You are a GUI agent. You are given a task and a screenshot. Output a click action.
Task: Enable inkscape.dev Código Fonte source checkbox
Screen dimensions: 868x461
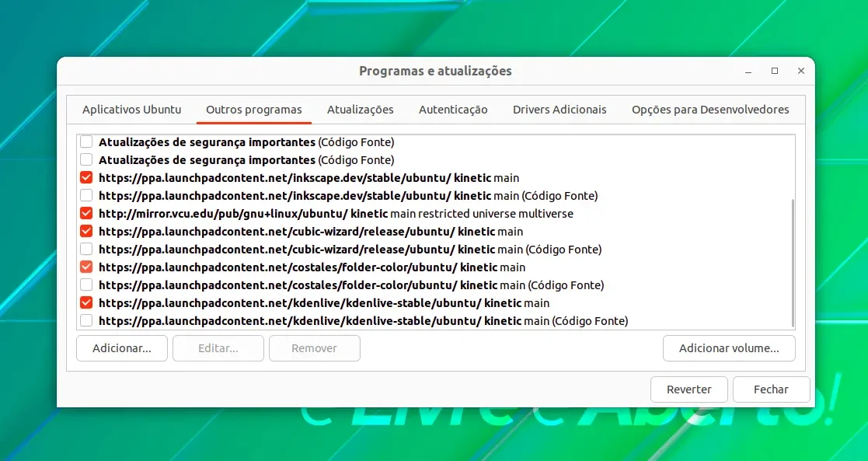86,195
